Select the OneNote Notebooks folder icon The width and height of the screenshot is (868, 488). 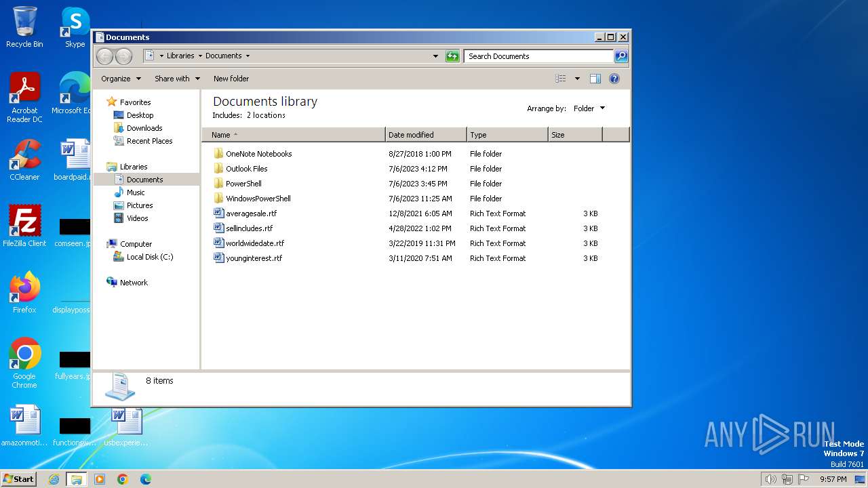218,154
